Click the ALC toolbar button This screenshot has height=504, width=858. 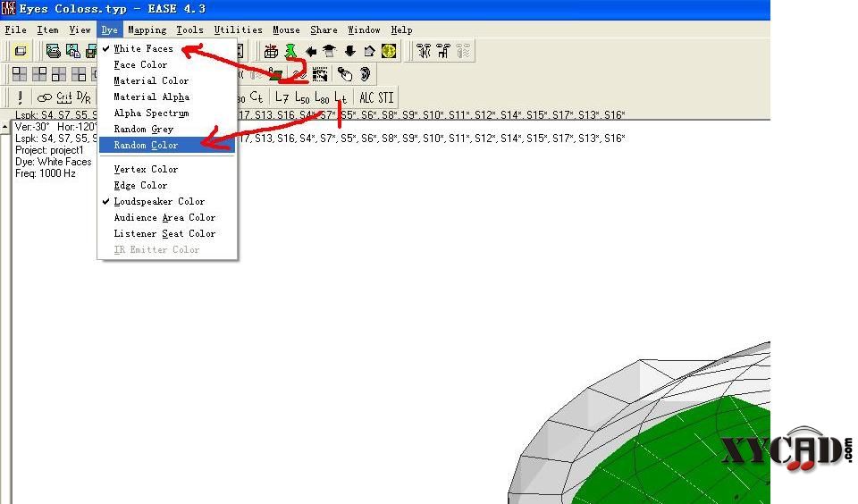click(x=366, y=97)
